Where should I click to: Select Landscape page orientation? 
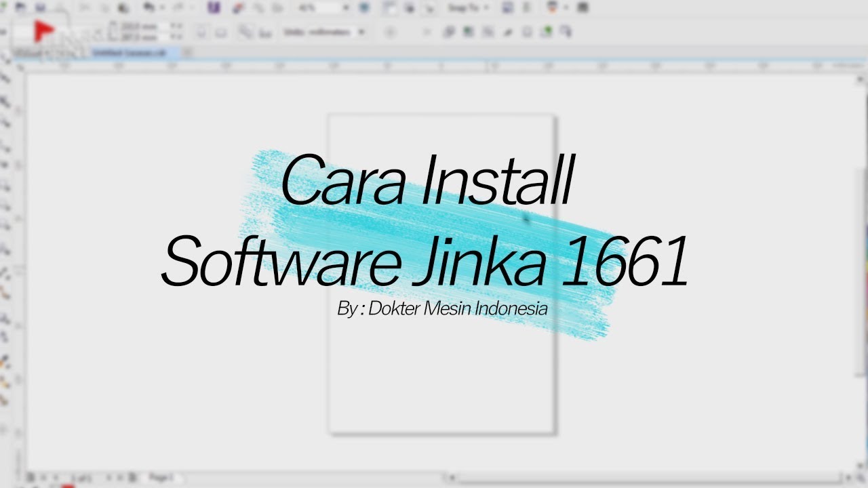click(x=220, y=32)
